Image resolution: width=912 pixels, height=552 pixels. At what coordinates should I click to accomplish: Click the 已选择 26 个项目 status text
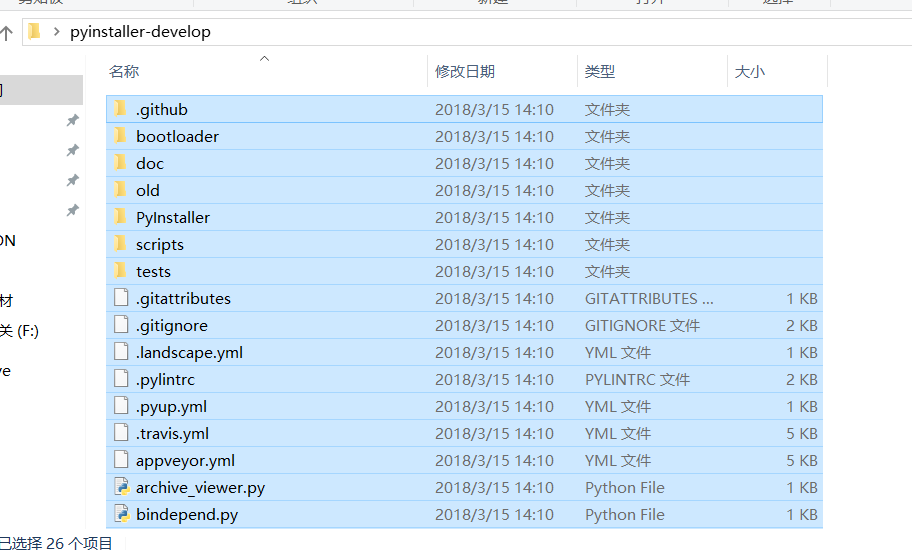[56, 544]
